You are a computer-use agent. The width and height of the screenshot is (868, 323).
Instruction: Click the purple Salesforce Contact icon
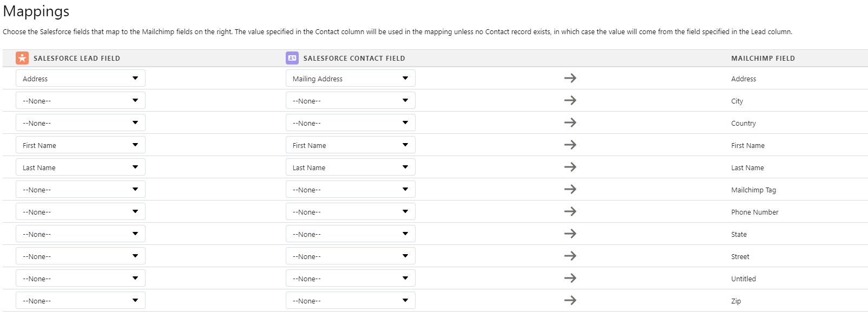click(292, 58)
